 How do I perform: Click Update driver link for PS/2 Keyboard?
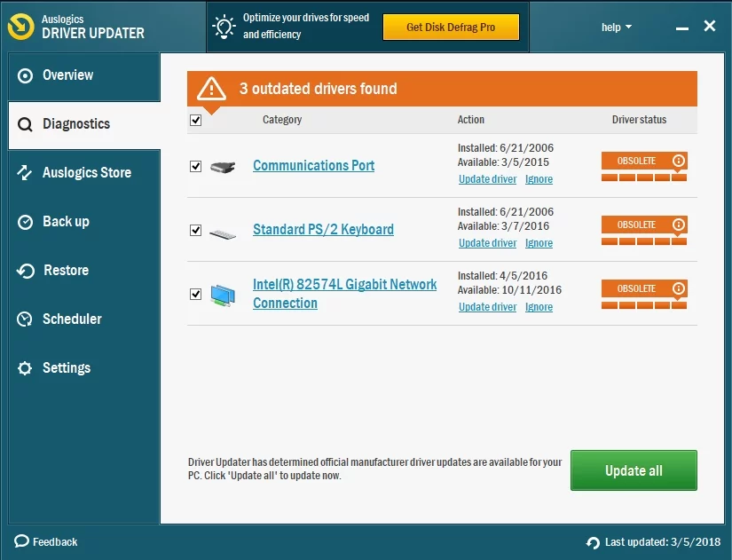point(487,243)
